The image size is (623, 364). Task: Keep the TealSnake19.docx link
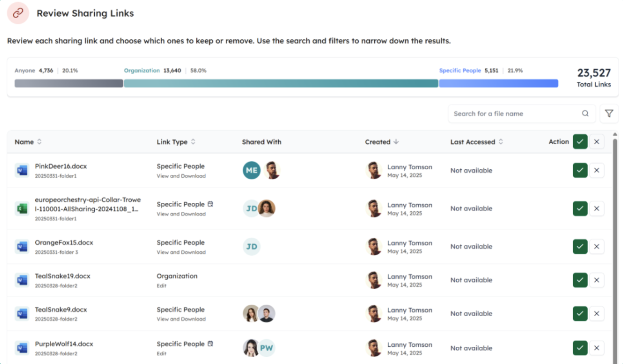pos(580,280)
